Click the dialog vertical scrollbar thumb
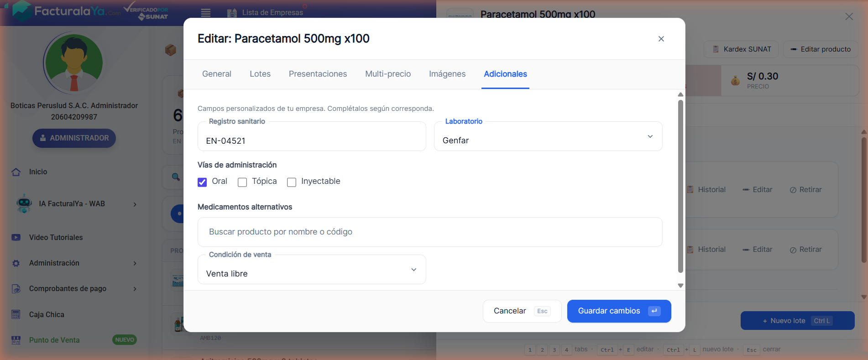 pyautogui.click(x=680, y=186)
